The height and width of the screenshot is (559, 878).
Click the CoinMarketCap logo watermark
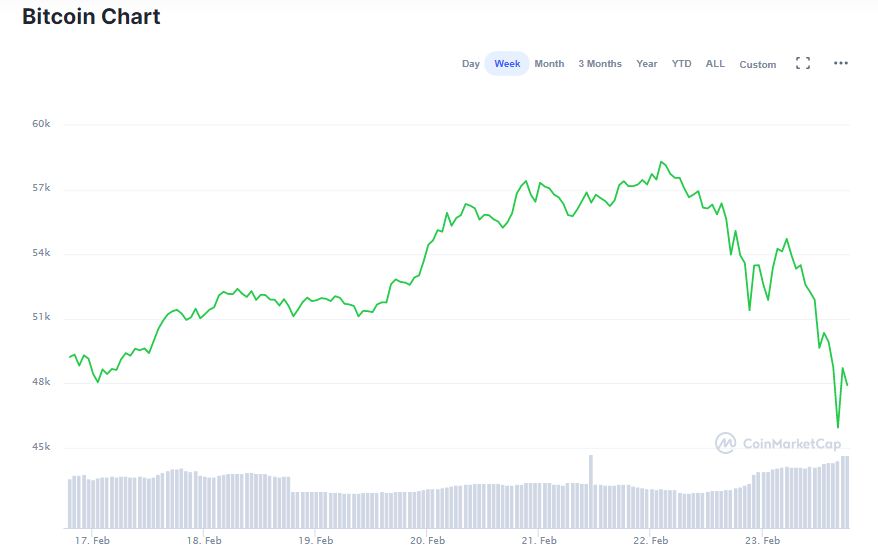[x=778, y=443]
